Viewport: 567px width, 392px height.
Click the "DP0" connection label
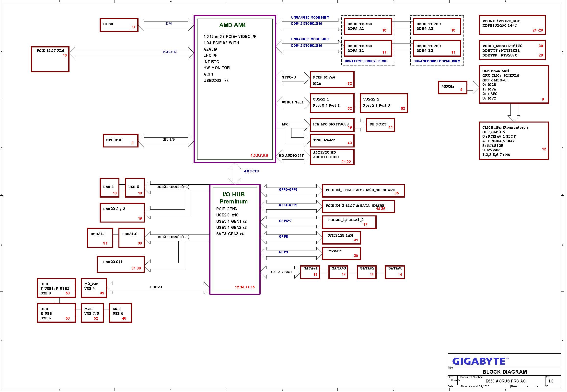[x=169, y=24]
